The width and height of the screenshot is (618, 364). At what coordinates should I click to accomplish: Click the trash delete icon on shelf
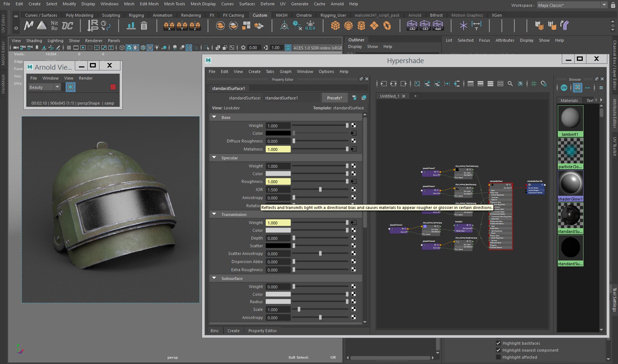(144, 26)
